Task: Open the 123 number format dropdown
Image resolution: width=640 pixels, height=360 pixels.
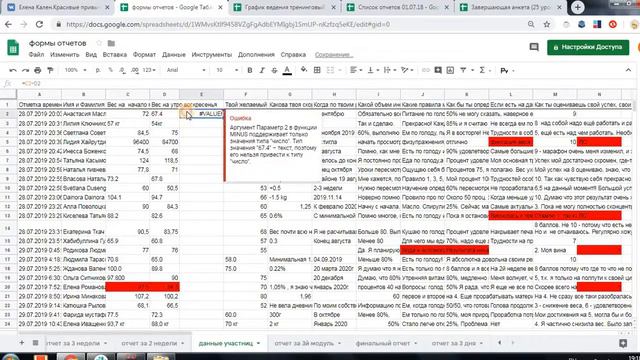Action: click(x=149, y=70)
